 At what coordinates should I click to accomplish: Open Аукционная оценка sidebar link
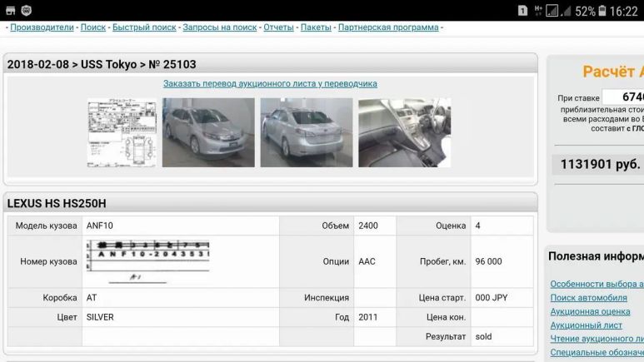[590, 311]
